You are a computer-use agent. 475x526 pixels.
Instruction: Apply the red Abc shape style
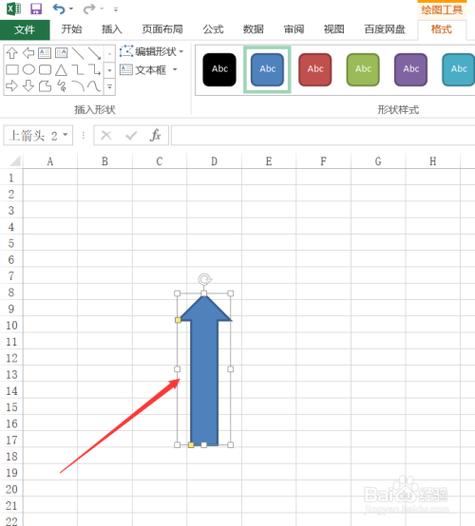[x=315, y=69]
